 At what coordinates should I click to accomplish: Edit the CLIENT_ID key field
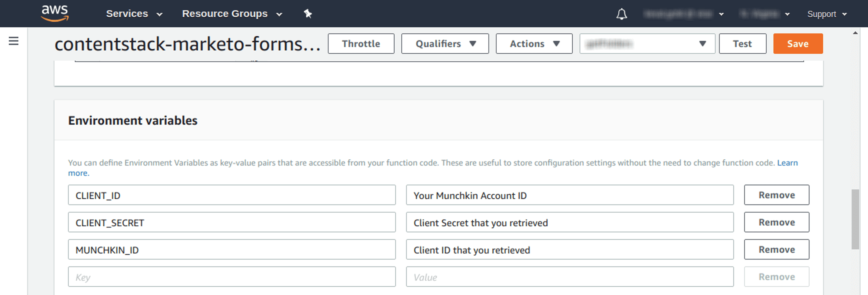click(231, 195)
